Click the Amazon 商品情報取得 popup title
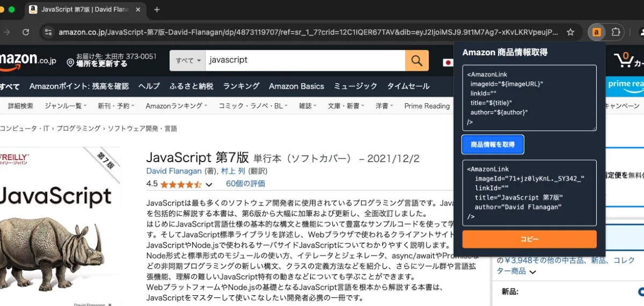This screenshot has height=306, width=644. pos(505,52)
